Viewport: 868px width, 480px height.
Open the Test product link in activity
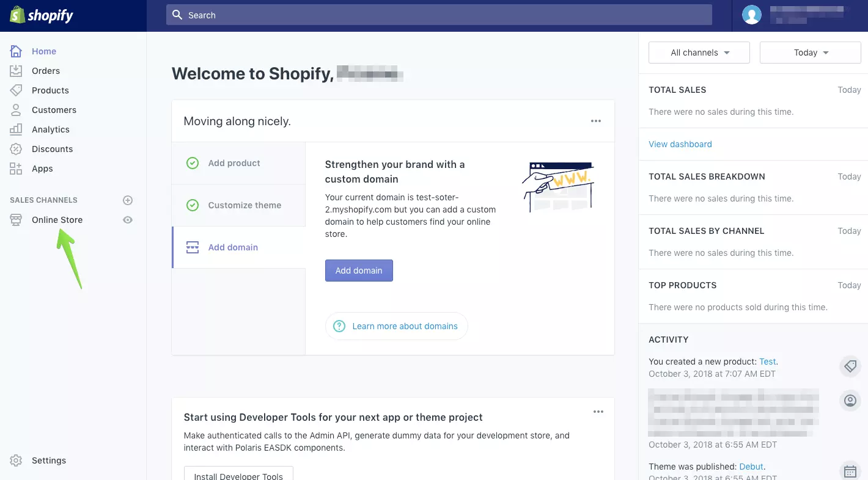(768, 362)
